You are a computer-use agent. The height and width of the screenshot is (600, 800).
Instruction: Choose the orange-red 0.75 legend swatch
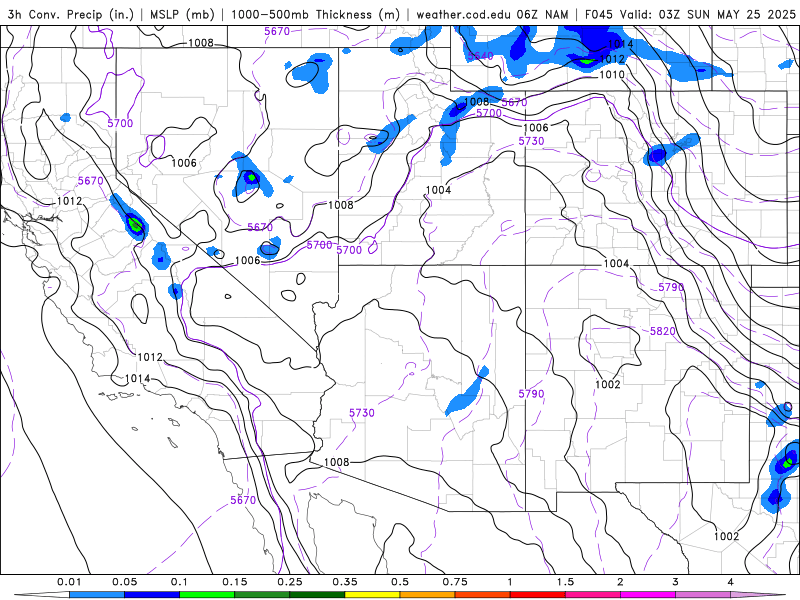pyautogui.click(x=483, y=595)
